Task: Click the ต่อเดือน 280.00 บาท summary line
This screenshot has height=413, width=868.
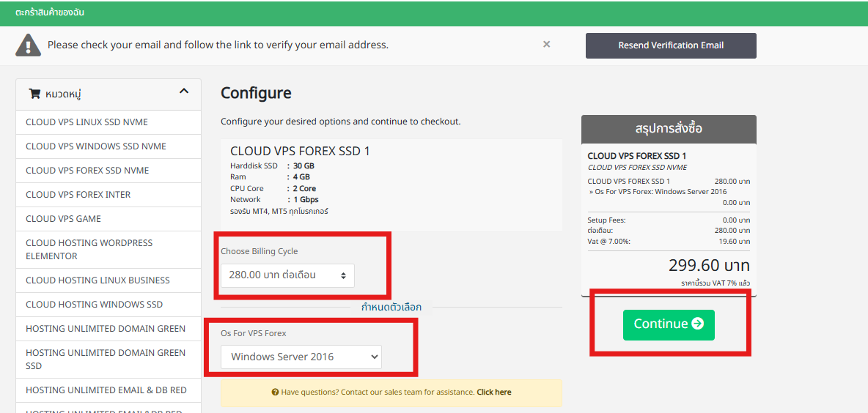Action: [669, 231]
